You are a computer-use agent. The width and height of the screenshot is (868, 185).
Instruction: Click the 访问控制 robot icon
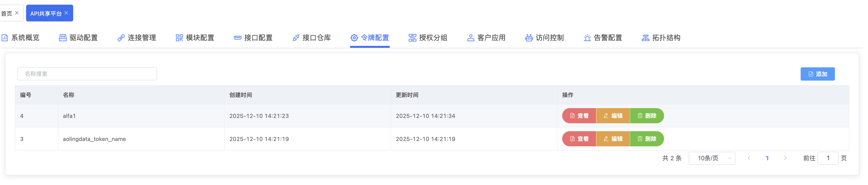point(529,38)
